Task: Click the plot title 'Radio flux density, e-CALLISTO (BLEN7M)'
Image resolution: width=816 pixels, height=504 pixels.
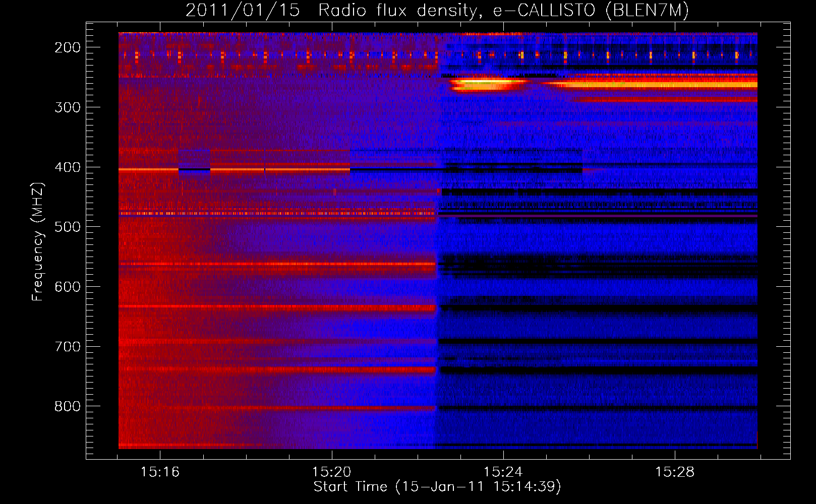Action: pos(503,11)
